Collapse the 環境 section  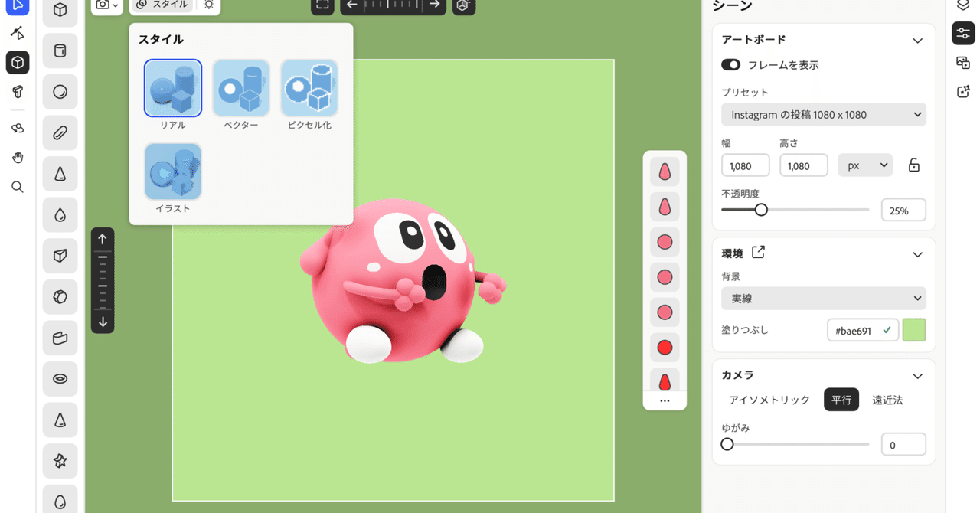[x=917, y=254]
